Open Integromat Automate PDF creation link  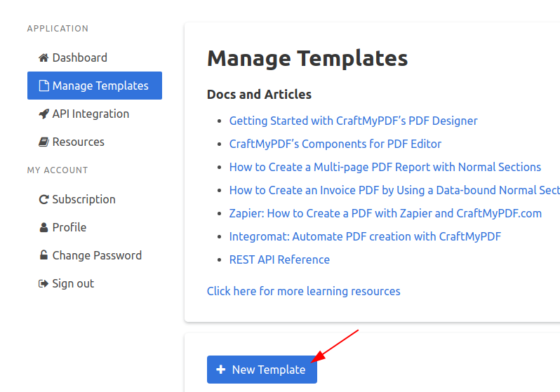click(365, 236)
